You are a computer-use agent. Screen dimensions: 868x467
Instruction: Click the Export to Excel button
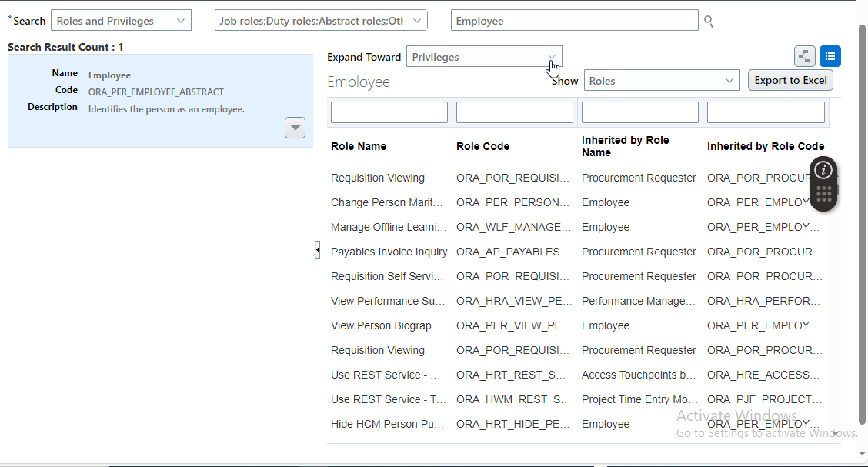(790, 80)
